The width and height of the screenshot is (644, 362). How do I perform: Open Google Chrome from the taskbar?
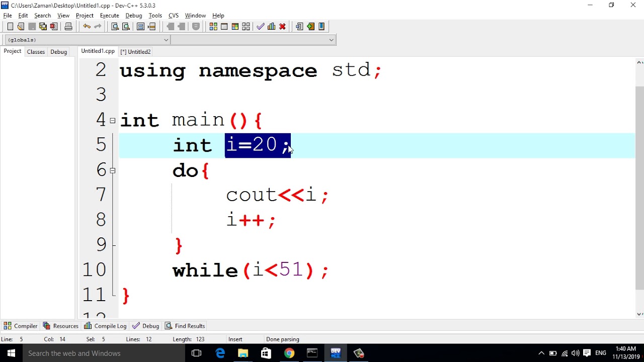pos(289,353)
